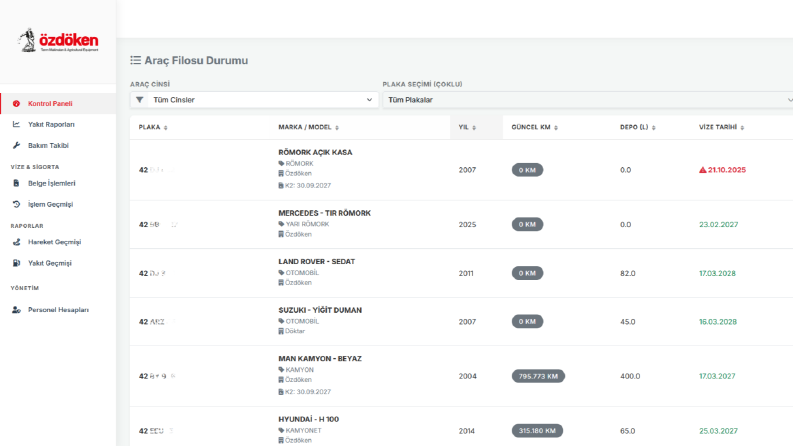
Task: Click RÖMORK AÇIK KASA vehicle name
Action: tap(315, 152)
